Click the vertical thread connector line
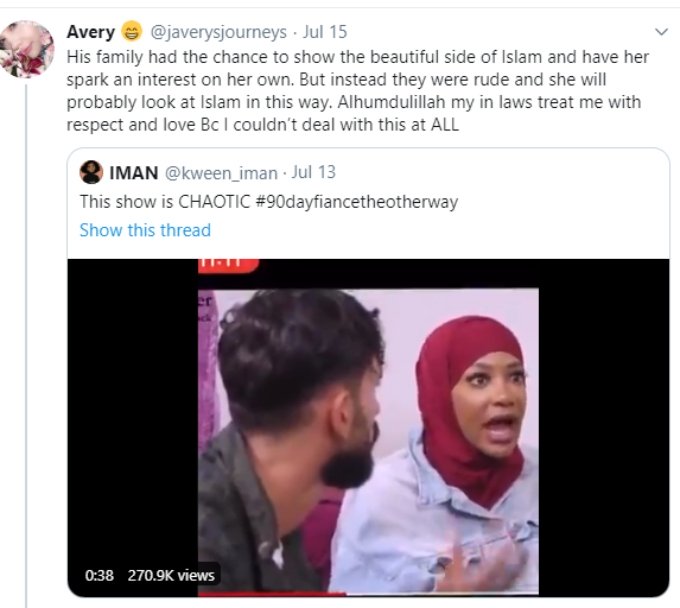The height and width of the screenshot is (608, 680). pos(26,346)
